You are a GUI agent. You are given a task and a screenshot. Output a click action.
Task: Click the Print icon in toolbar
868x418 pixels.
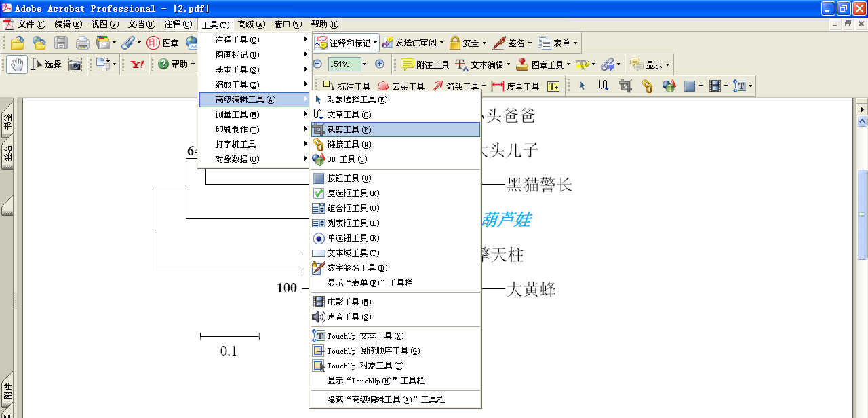[83, 43]
